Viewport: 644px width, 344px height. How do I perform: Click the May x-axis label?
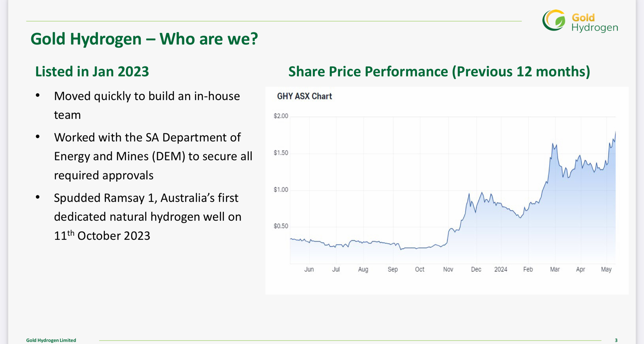click(606, 269)
